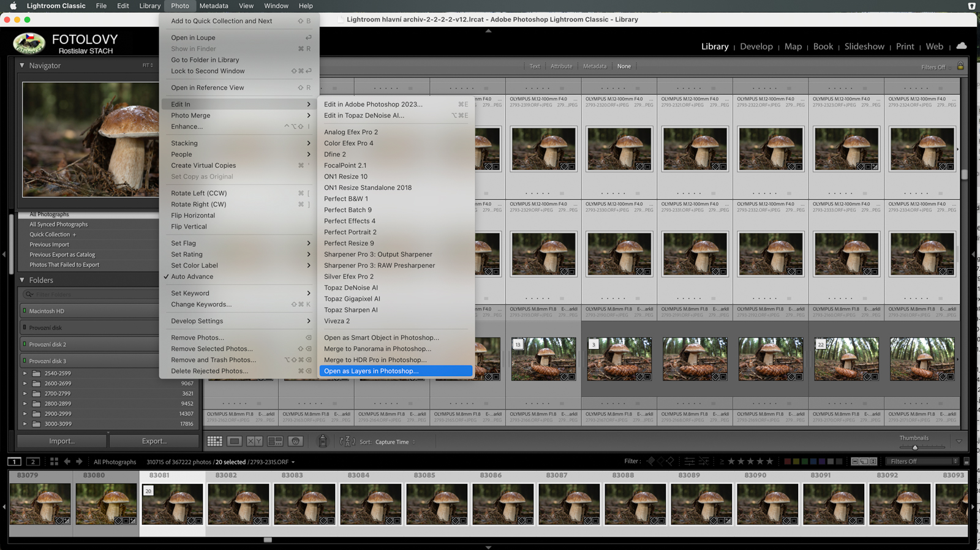980x550 pixels.
Task: Click filter master kind-filter icon group
Action: 864,461
